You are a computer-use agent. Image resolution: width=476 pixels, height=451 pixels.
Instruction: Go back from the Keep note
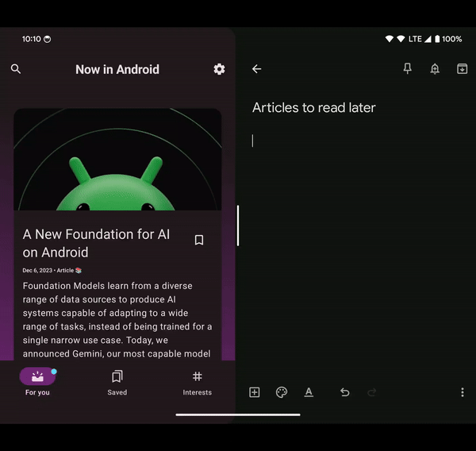coord(256,69)
